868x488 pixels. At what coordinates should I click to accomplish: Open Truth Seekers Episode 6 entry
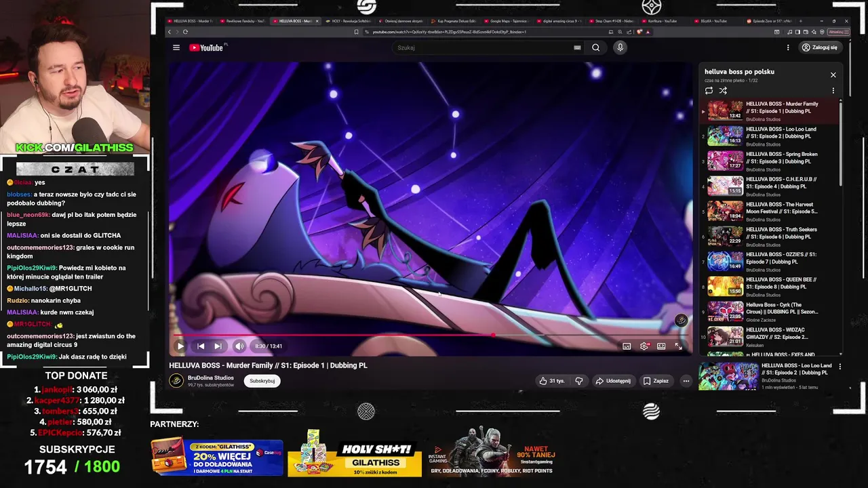[770, 237]
